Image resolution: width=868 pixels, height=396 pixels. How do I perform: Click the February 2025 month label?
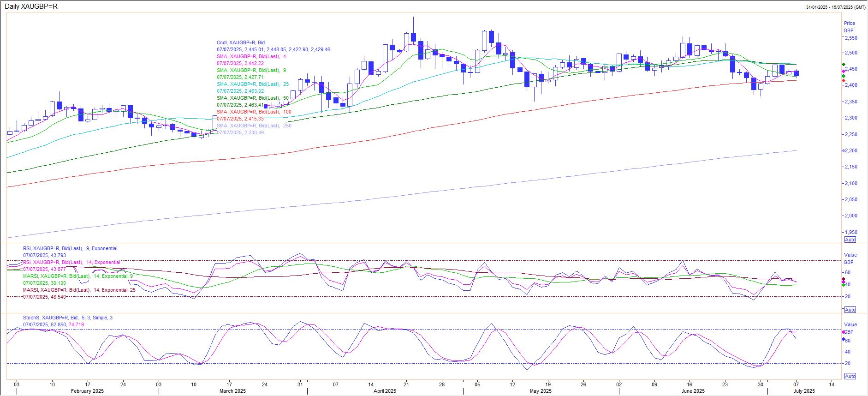point(87,391)
